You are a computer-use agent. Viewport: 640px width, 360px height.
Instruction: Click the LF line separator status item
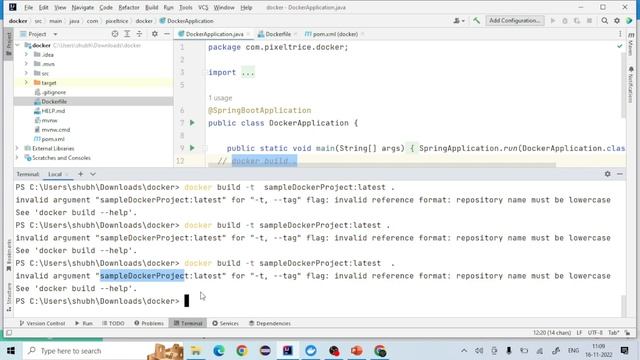[579, 333]
